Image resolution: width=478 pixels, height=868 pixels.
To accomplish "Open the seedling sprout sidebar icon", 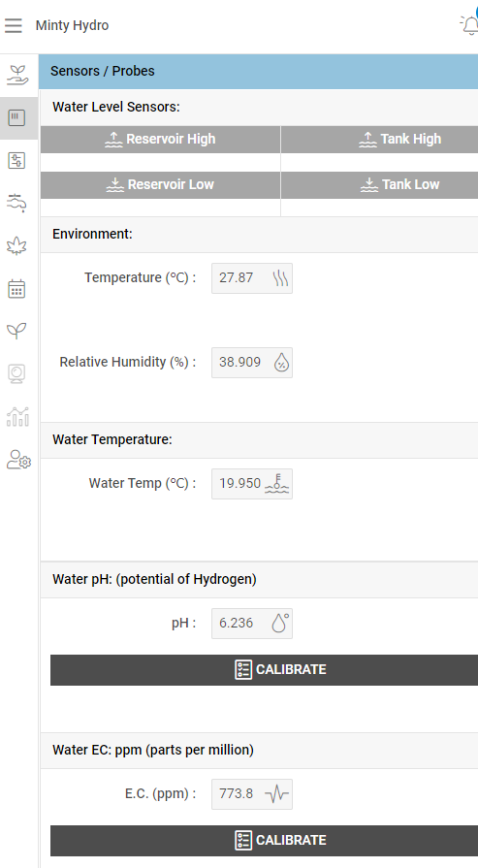I will pos(16,331).
